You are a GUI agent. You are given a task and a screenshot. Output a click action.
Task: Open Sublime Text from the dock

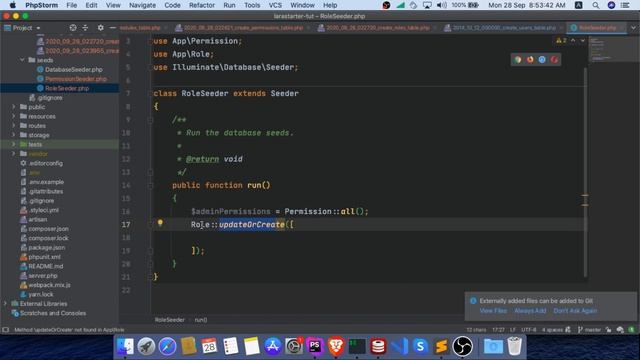441,346
